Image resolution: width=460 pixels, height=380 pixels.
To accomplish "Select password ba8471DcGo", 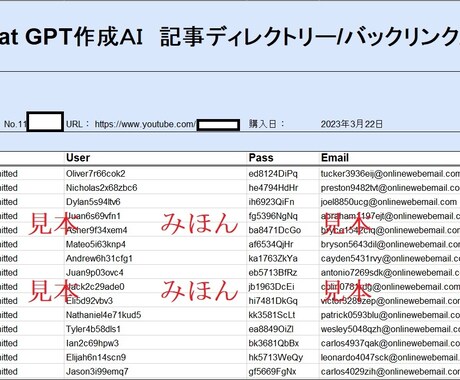I will 275,230.
